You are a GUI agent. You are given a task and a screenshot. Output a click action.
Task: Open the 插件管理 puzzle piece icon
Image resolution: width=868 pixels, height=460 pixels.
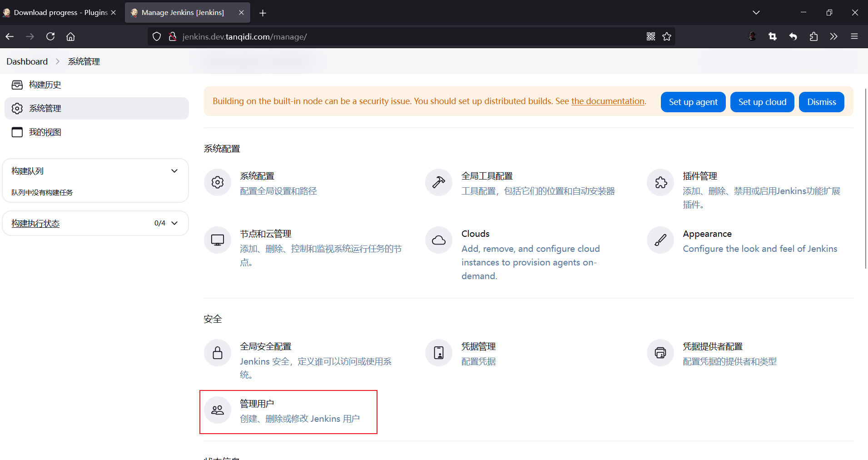coord(660,182)
